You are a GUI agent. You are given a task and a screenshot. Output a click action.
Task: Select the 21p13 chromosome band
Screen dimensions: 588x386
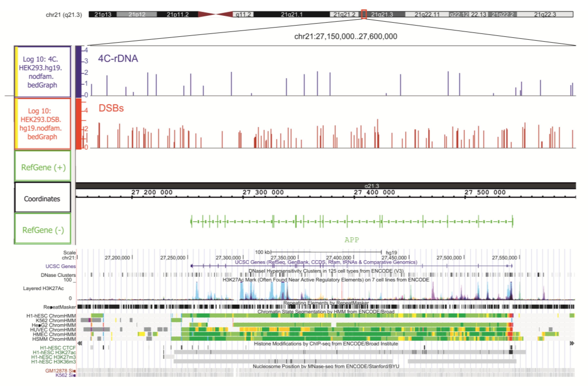(103, 14)
